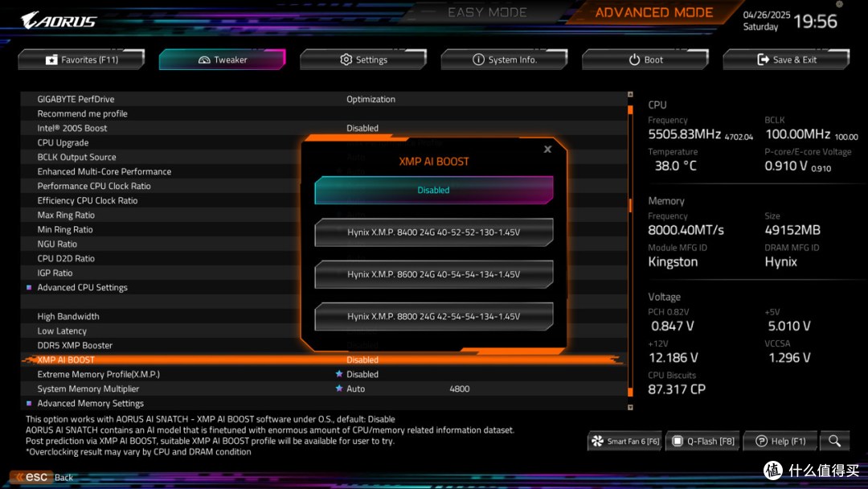This screenshot has width=868, height=489.
Task: Click the Save & Exit arrow icon
Action: coord(764,60)
